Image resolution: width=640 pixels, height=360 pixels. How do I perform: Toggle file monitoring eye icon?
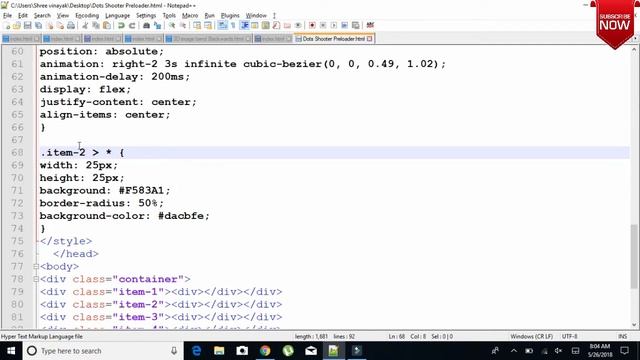(298, 26)
